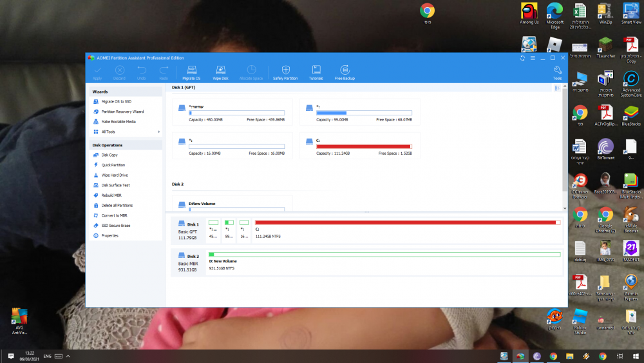Start Migrate OS to SSD wizard

point(116,101)
